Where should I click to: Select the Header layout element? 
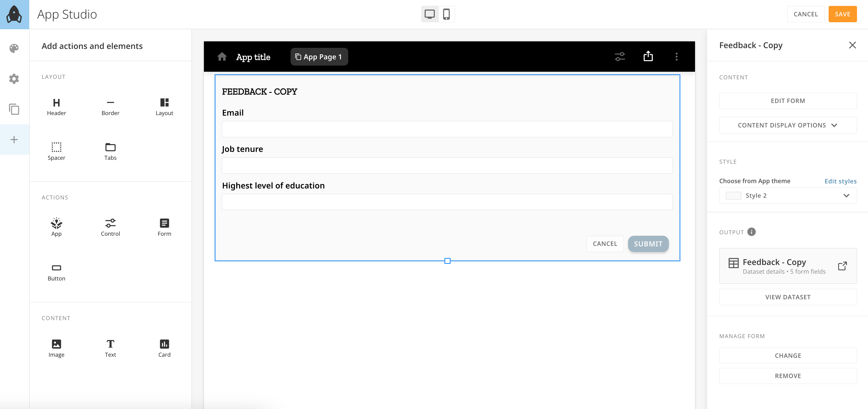[x=56, y=106]
